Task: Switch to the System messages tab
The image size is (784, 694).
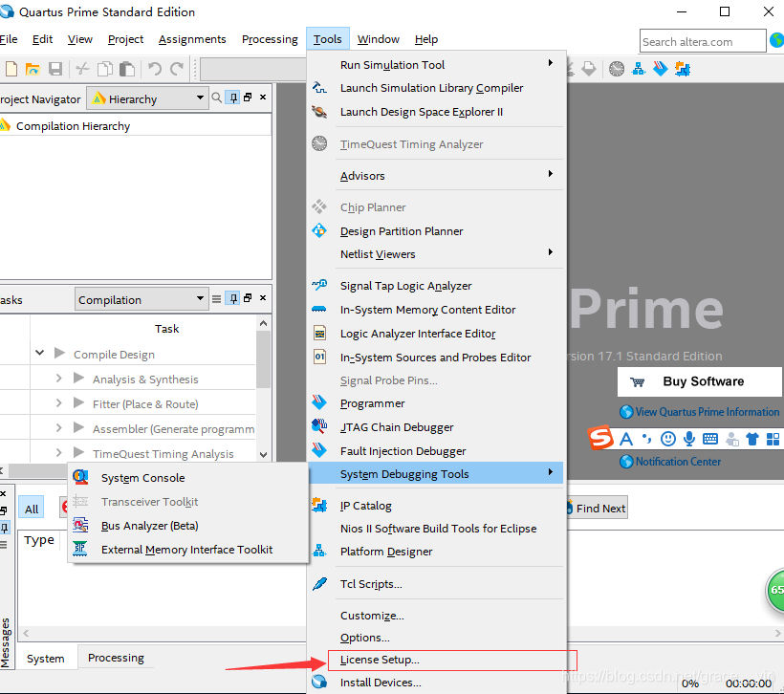Action: (x=46, y=658)
